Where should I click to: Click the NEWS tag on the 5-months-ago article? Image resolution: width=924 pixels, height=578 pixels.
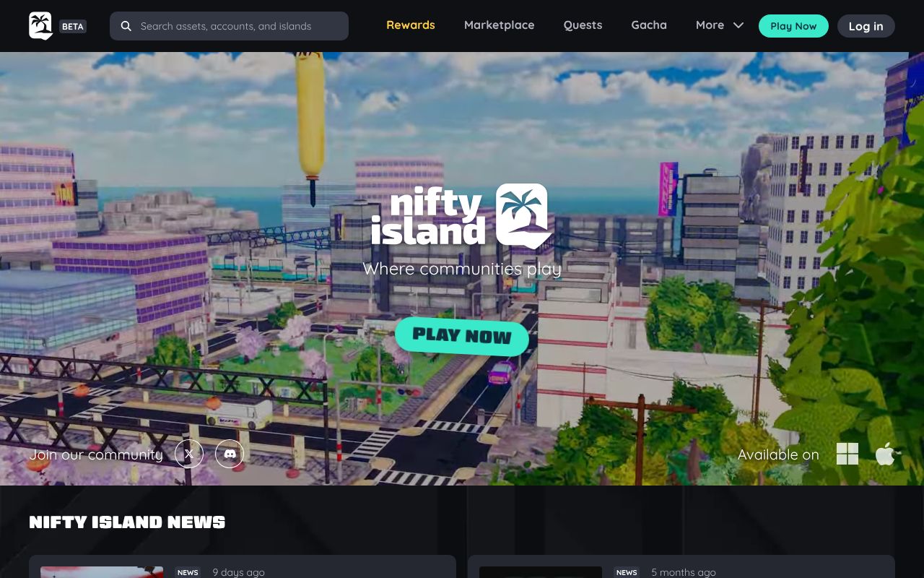pyautogui.click(x=627, y=572)
